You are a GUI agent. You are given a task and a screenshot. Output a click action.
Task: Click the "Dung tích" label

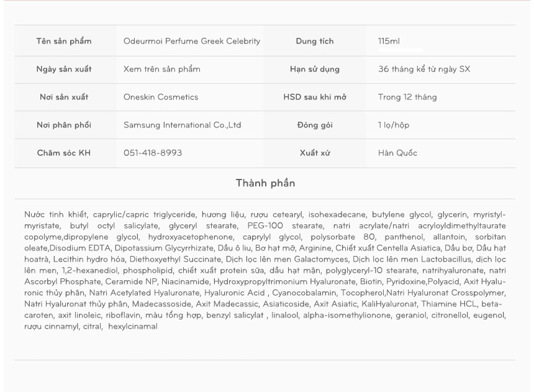click(x=314, y=42)
